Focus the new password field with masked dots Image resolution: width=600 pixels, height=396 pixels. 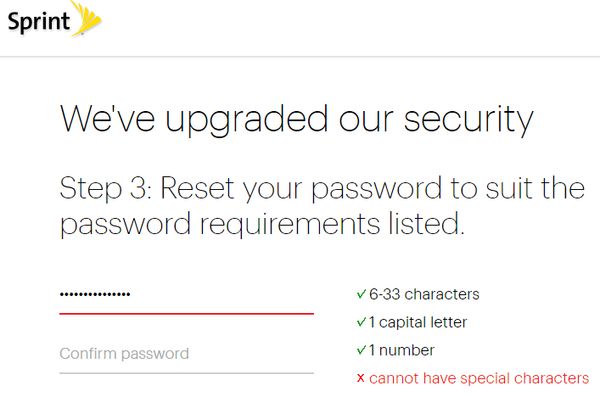[186, 295]
